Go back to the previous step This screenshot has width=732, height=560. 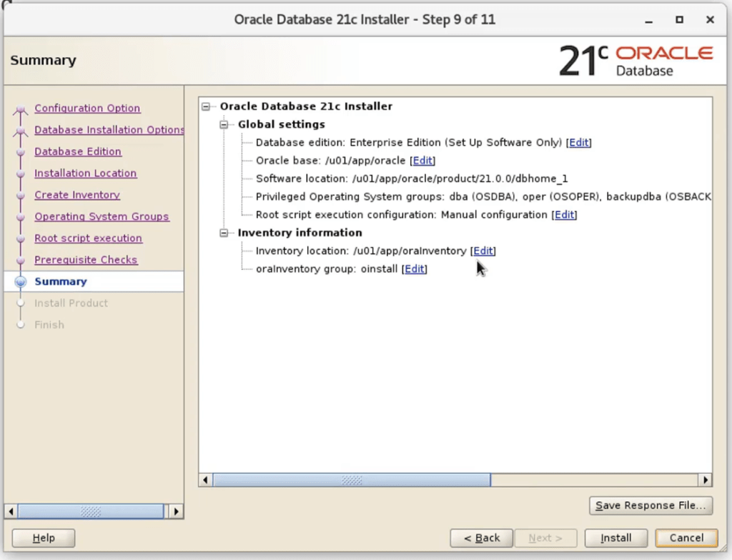tap(481, 538)
